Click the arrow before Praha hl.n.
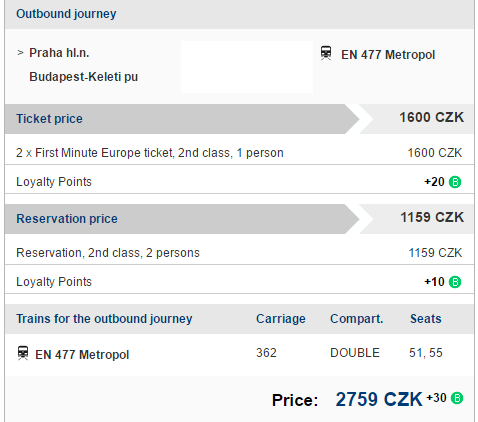 click(20, 53)
